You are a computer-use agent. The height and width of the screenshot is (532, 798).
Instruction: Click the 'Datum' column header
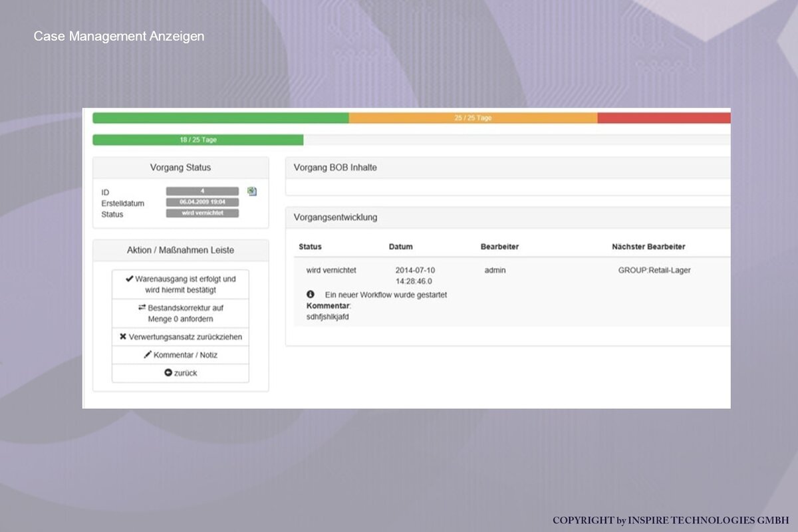[x=401, y=247]
